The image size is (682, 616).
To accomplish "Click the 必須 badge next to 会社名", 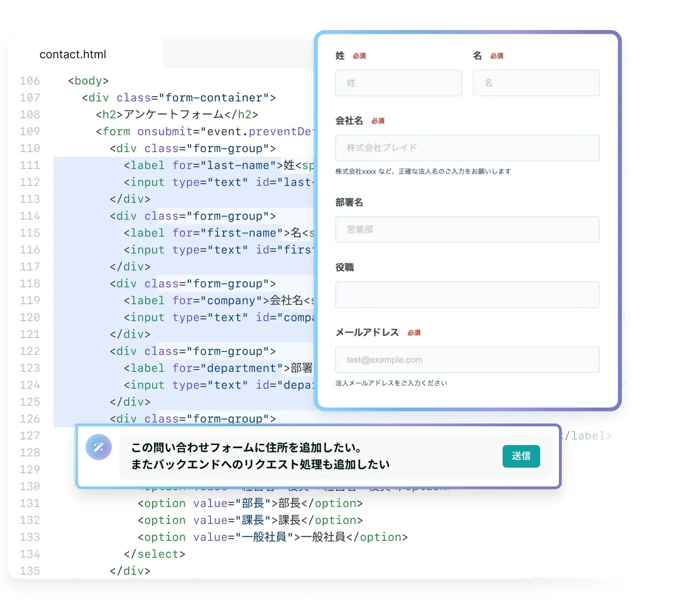I will pos(378,121).
